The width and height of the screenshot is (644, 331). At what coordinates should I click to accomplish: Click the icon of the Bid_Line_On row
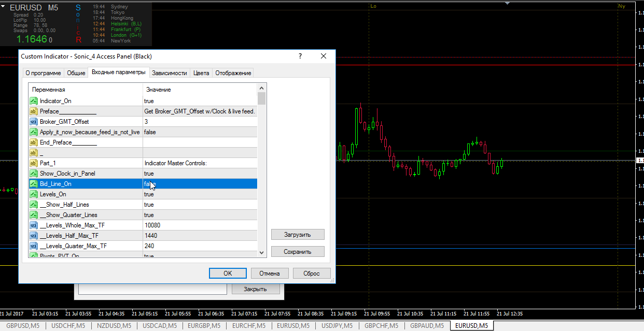[34, 184]
